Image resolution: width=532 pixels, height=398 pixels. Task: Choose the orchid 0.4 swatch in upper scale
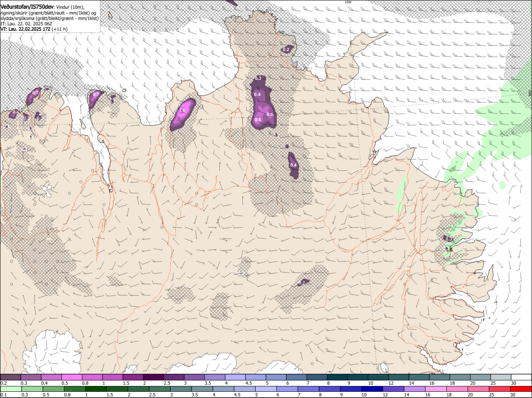pyautogui.click(x=52, y=377)
